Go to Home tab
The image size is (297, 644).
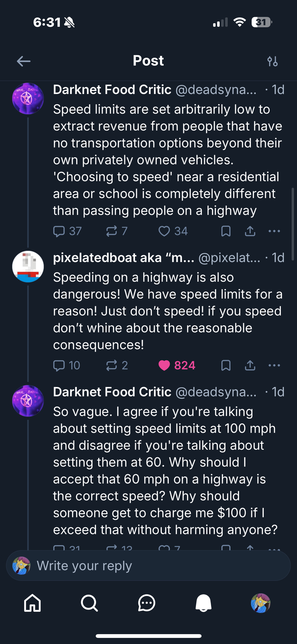pos(33,603)
